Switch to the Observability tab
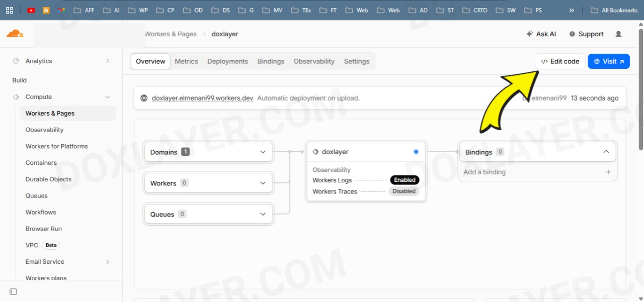The image size is (644, 302). tap(314, 61)
